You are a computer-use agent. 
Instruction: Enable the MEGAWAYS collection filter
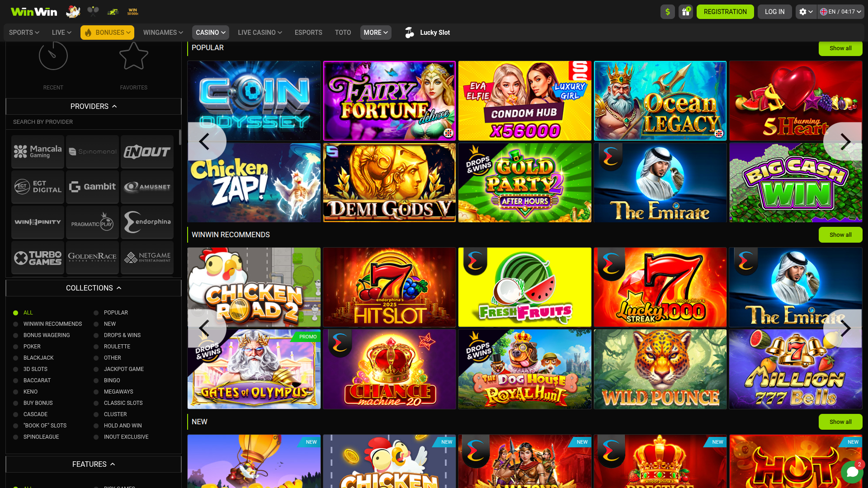point(96,391)
